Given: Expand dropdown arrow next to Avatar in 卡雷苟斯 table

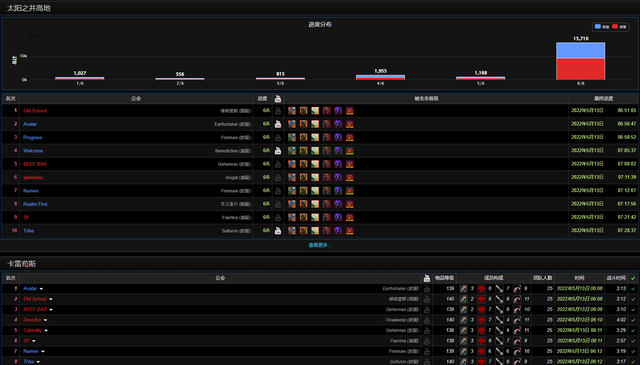Looking at the screenshot, I should click(41, 289).
